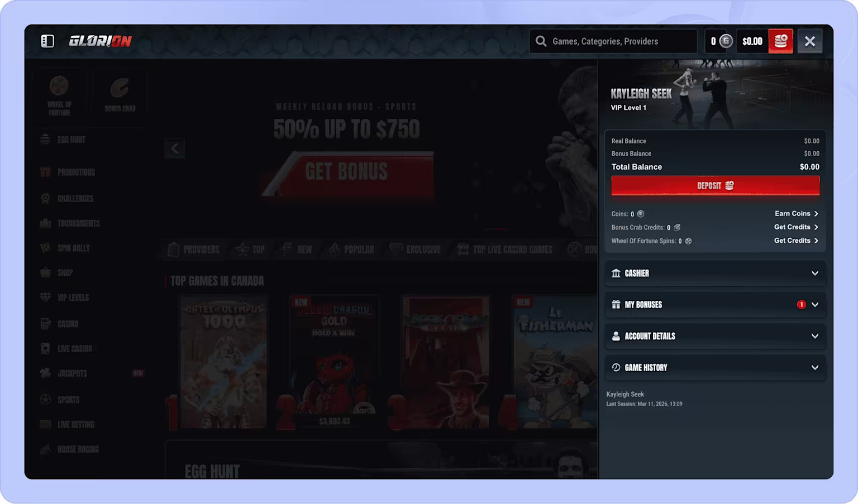
Task: Open Book of Ra game thumbnail
Action: (445, 362)
